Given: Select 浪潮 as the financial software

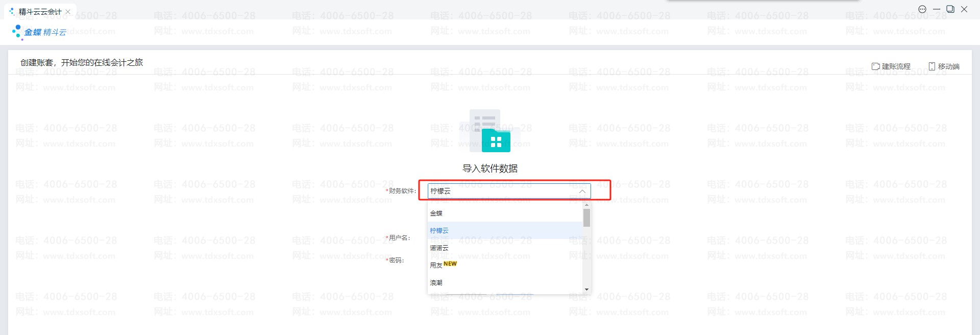Looking at the screenshot, I should pyautogui.click(x=436, y=283).
